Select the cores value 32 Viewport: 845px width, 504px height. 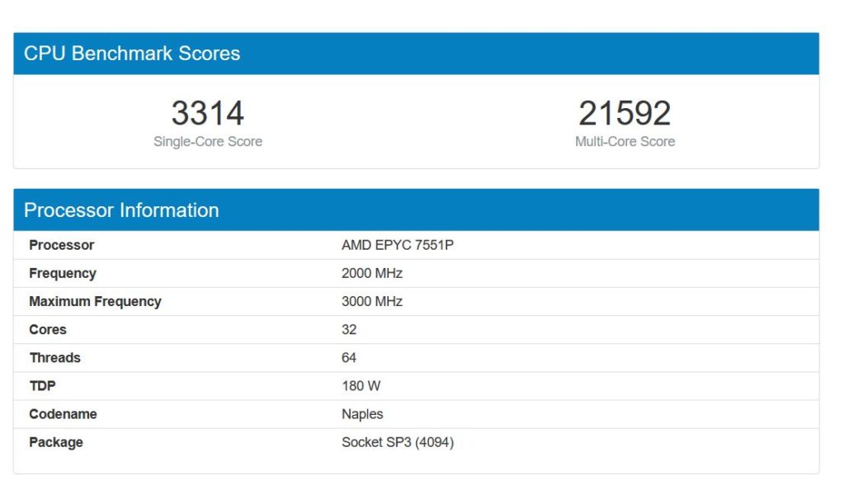click(349, 330)
